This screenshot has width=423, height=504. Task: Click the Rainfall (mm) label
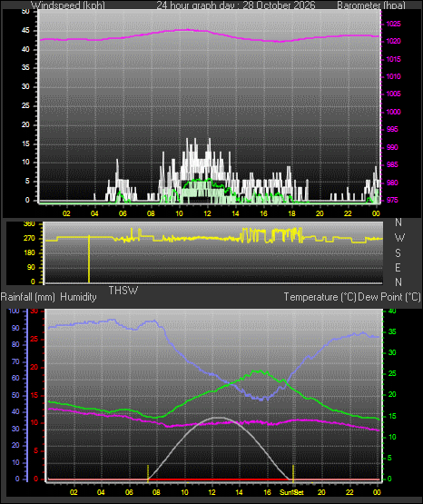pyautogui.click(x=28, y=297)
